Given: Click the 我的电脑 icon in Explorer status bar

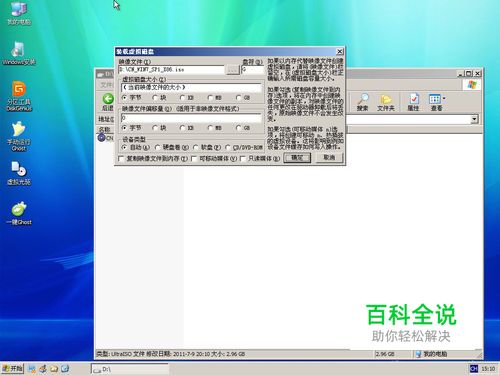Looking at the screenshot, I should pos(419,354).
